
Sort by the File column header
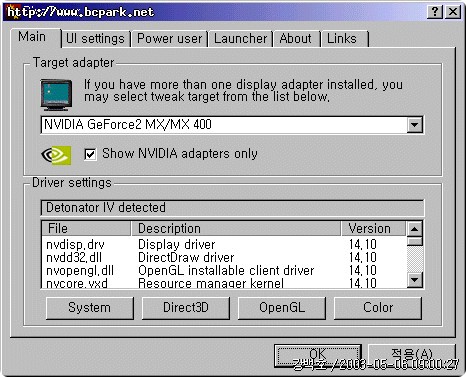(x=86, y=229)
